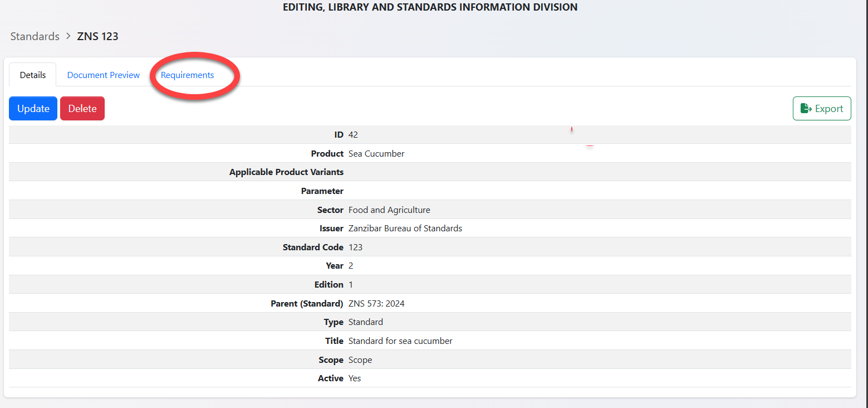
Task: Go back to Standards breadcrumb link
Action: (x=35, y=36)
